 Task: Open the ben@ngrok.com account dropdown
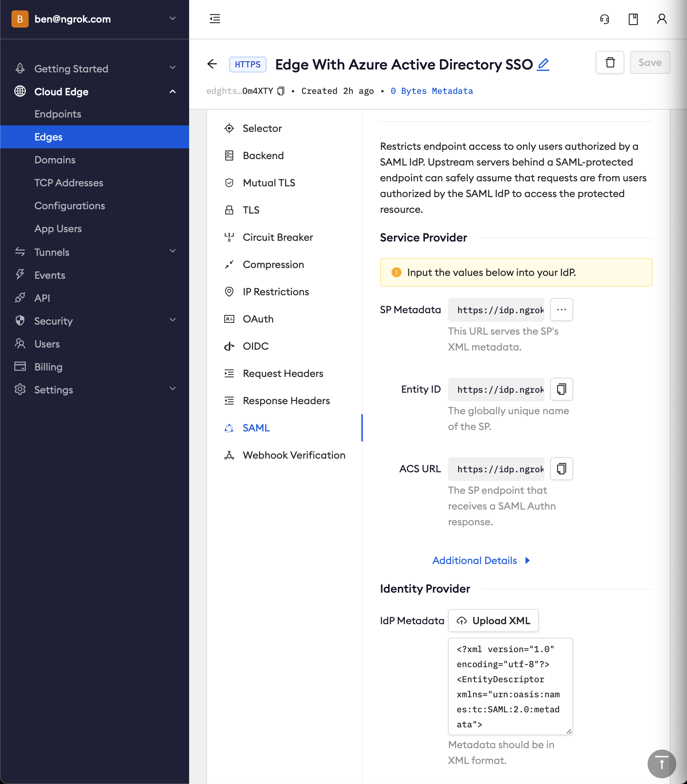[x=173, y=18]
